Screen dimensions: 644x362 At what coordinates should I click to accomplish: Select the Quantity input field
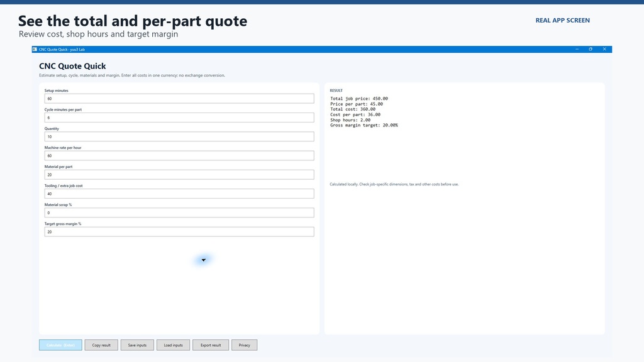[x=179, y=136]
